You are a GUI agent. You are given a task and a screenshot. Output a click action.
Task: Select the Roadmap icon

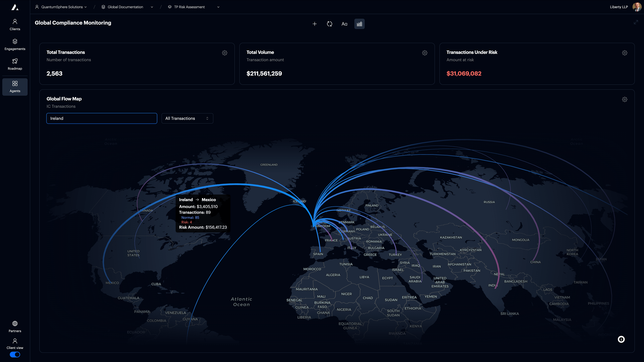pos(15,63)
